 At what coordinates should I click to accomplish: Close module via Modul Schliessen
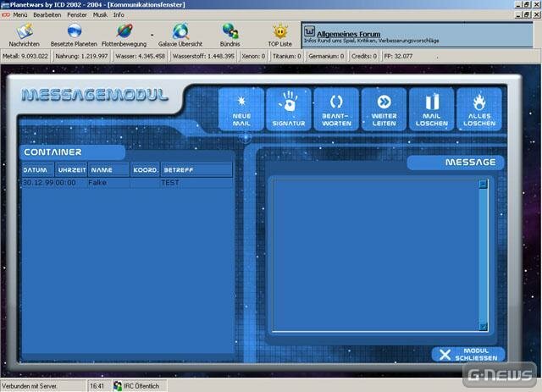point(468,354)
